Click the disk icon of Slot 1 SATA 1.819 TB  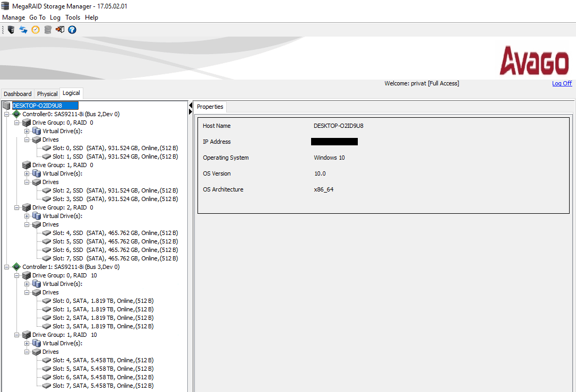pyautogui.click(x=47, y=309)
